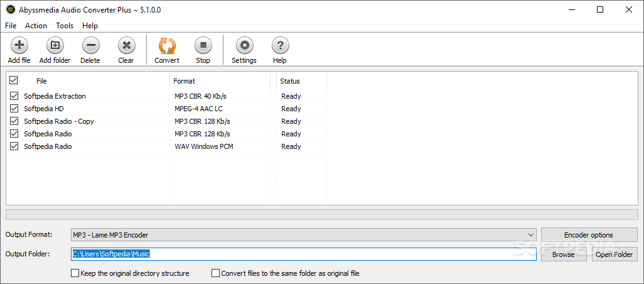Start conversion with the Convert icon
Screen dimensions: 644x284
167,46
